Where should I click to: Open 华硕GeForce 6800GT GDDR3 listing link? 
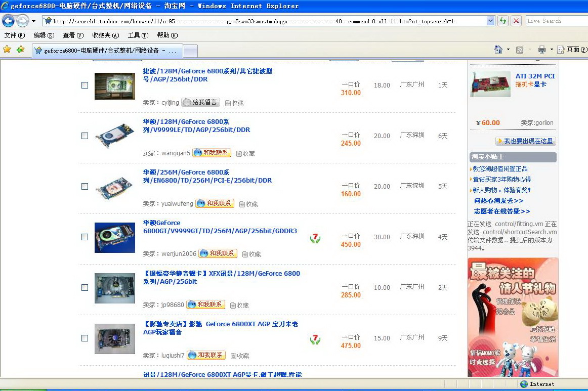(220, 227)
